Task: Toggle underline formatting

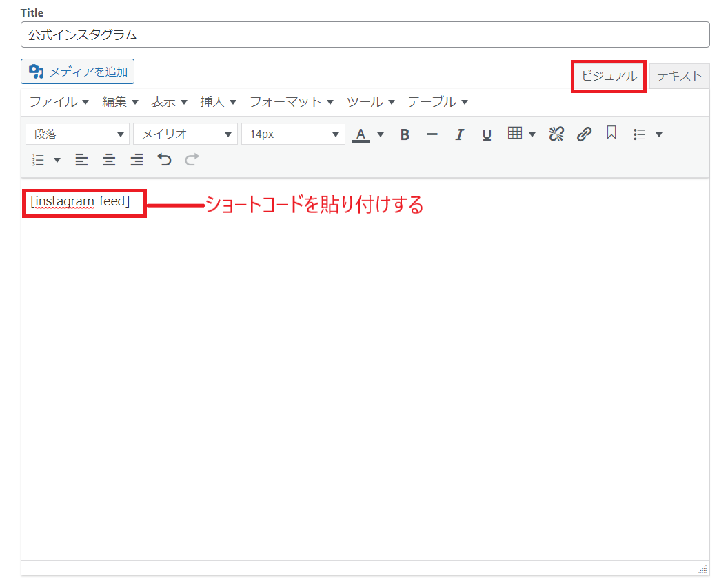Action: (487, 134)
